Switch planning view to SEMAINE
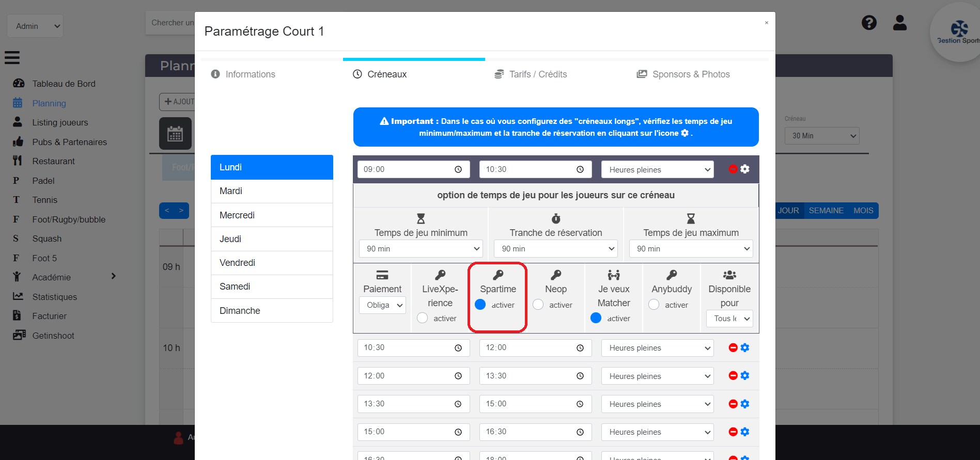 point(826,211)
